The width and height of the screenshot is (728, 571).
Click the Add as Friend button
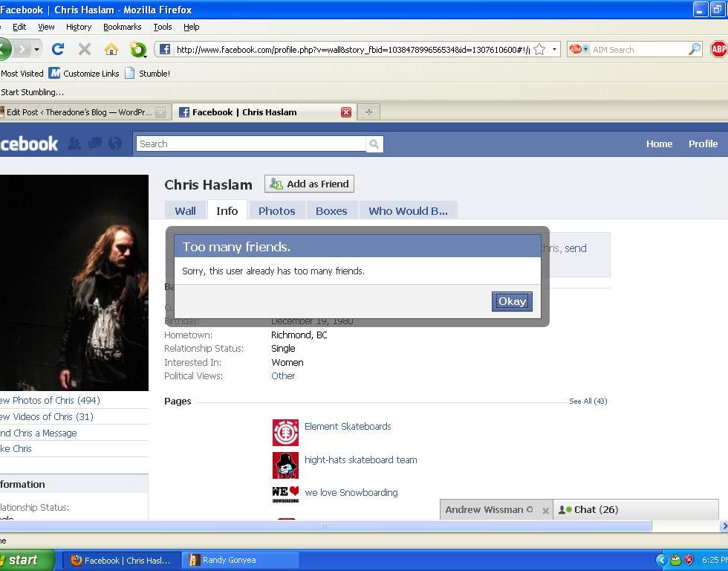309,184
